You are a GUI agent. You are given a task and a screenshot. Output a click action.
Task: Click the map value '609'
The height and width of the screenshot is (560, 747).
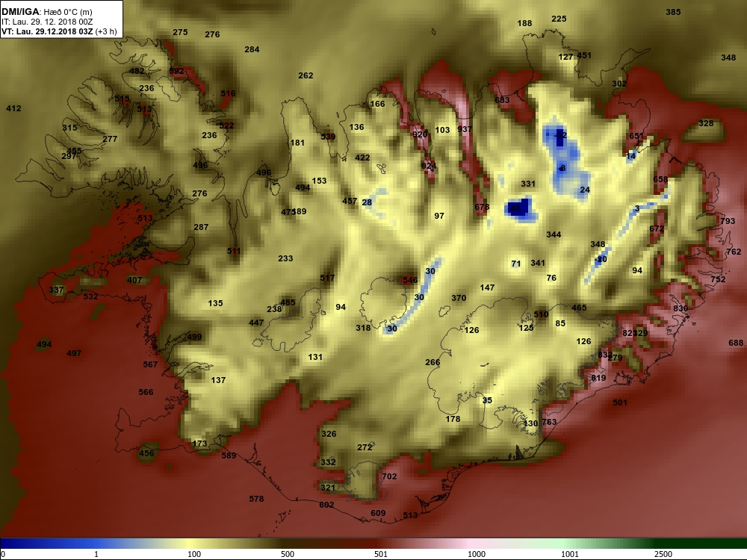(378, 513)
